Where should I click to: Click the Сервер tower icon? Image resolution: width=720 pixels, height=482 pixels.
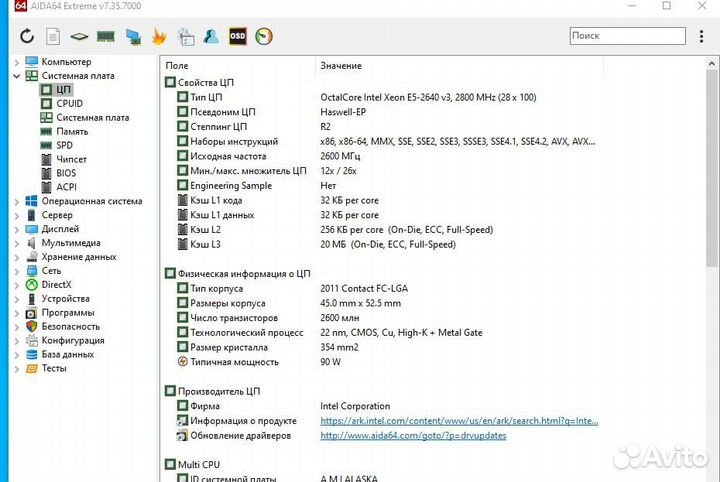pyautogui.click(x=31, y=215)
